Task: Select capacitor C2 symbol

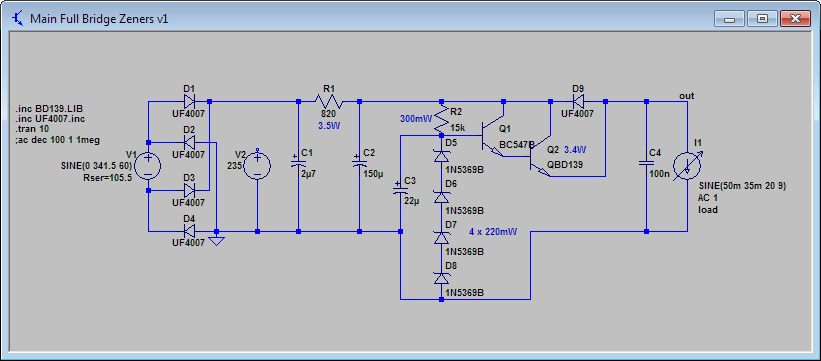Action: tap(359, 160)
